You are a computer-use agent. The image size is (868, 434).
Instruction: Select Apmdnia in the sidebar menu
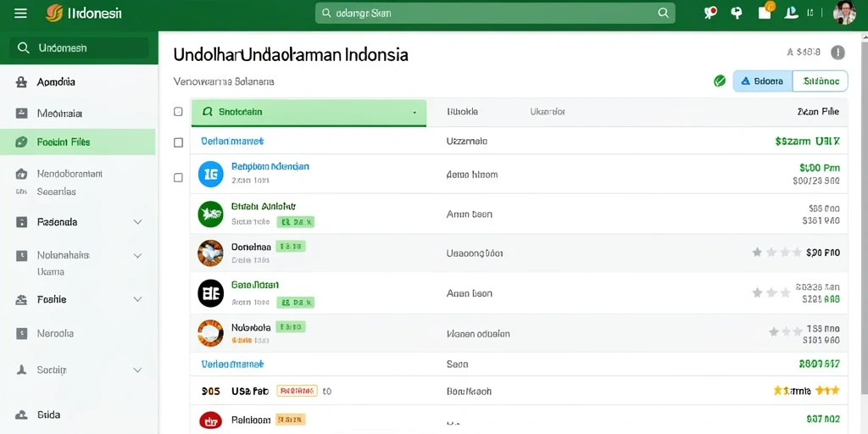[x=56, y=82]
